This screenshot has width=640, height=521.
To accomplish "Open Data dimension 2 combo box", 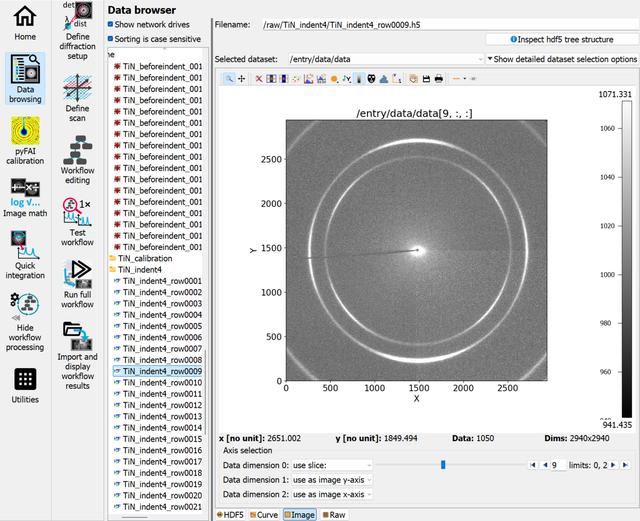I will point(332,494).
